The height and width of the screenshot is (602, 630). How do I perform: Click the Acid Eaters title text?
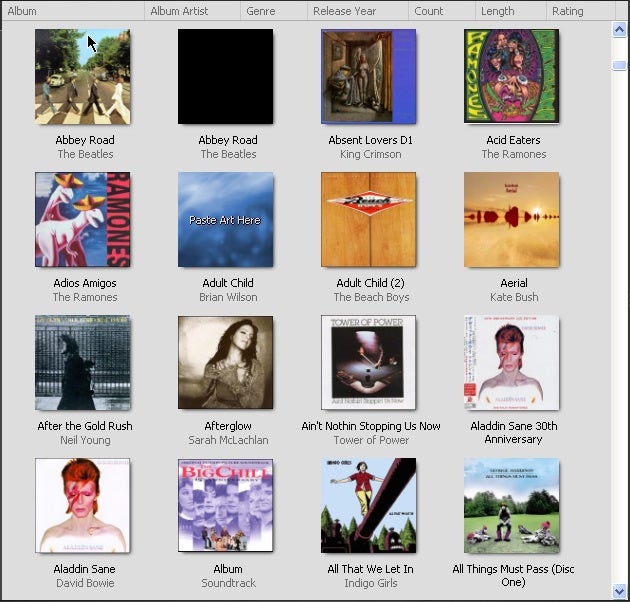tap(513, 140)
